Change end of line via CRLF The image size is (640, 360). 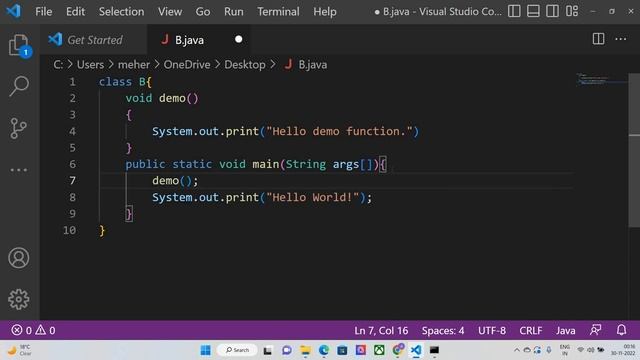pos(531,330)
